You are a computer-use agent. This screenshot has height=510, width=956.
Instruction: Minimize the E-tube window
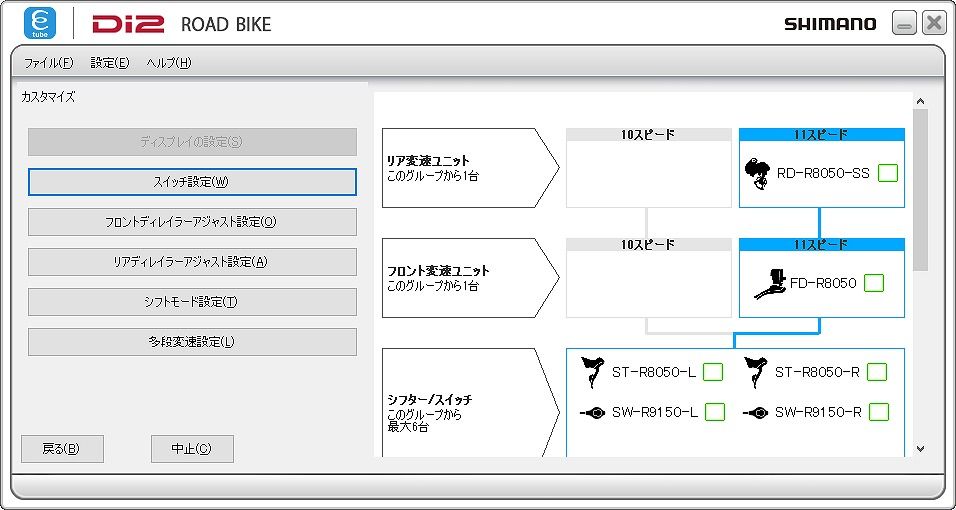(904, 24)
